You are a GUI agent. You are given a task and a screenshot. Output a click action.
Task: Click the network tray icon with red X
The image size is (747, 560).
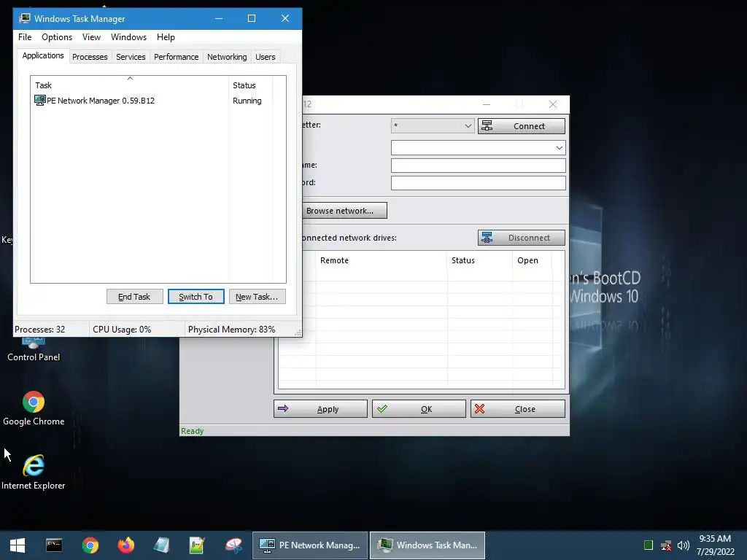(x=666, y=545)
